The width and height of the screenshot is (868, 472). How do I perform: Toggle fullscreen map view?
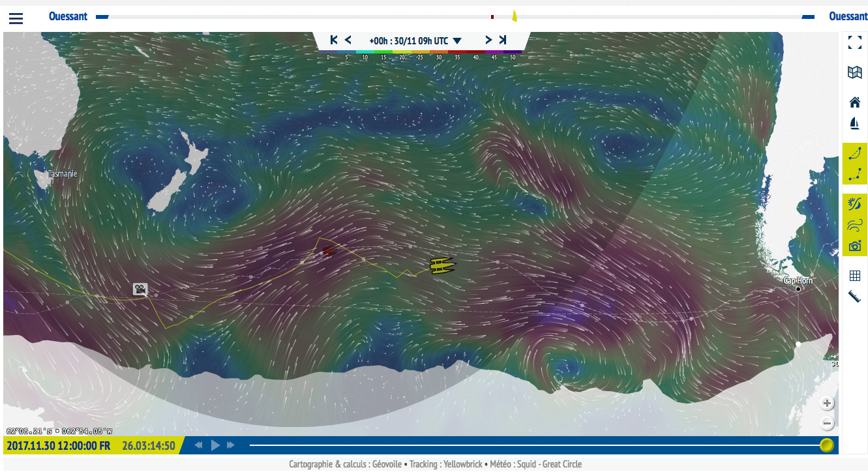click(x=854, y=42)
